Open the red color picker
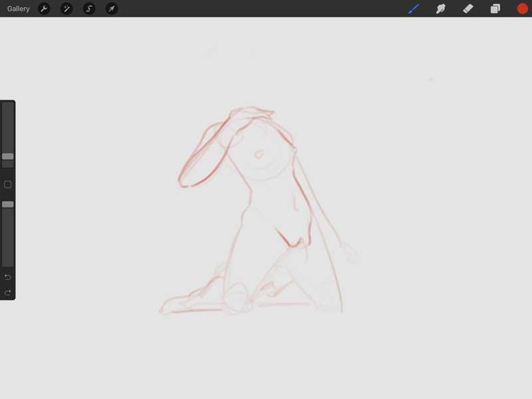This screenshot has height=399, width=532. point(523,9)
